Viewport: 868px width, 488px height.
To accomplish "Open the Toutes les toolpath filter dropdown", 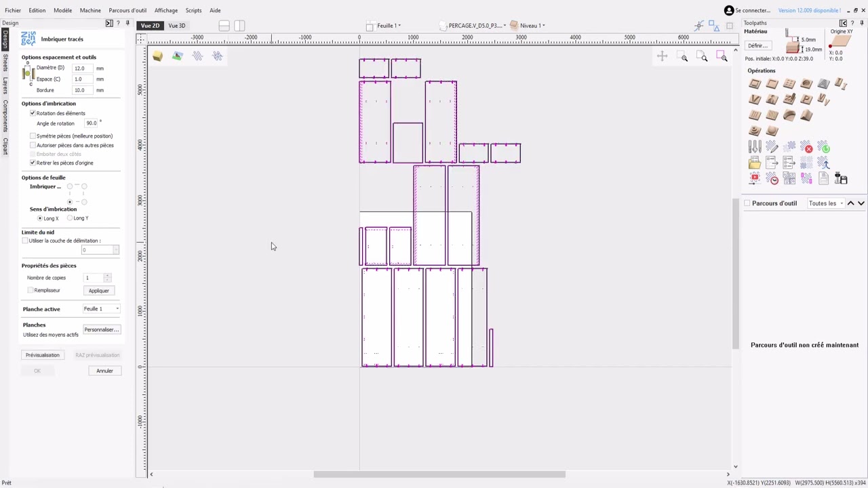I will coord(826,203).
